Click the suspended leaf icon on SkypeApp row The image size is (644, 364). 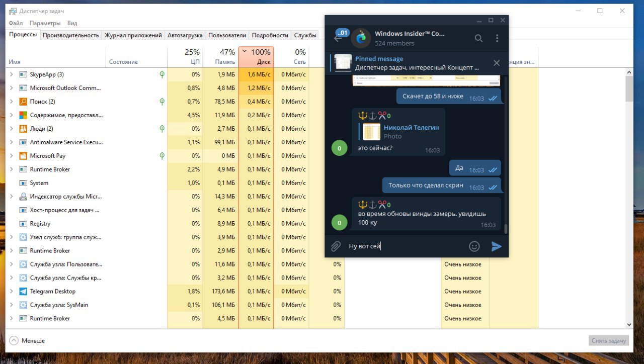point(162,74)
